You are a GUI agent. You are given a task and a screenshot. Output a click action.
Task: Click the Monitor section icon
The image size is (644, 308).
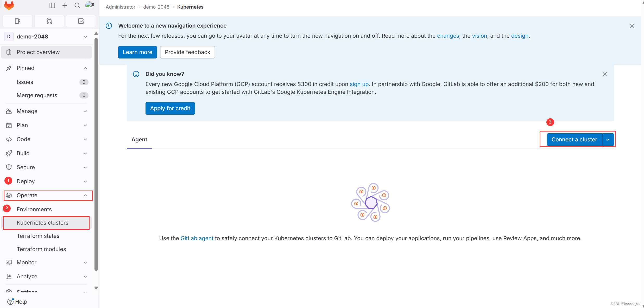tap(9, 262)
